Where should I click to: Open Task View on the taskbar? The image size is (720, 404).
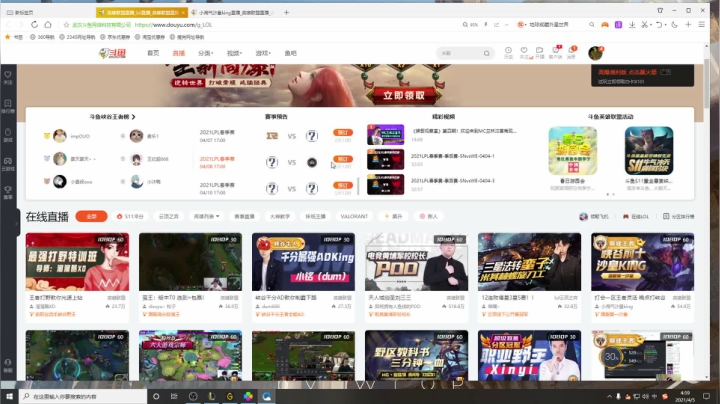[174, 396]
